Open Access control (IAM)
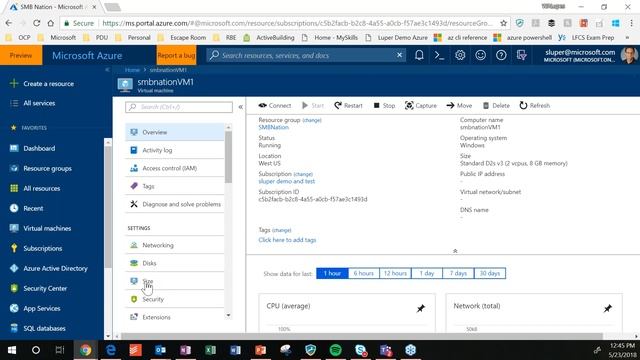Viewport: 640px width, 360px height. (x=175, y=168)
